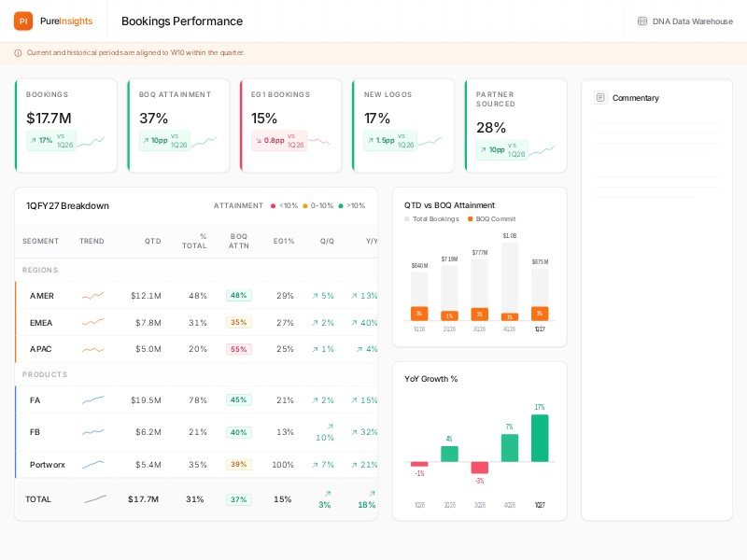Toggle the red <10% attainment legend dot

pos(273,206)
